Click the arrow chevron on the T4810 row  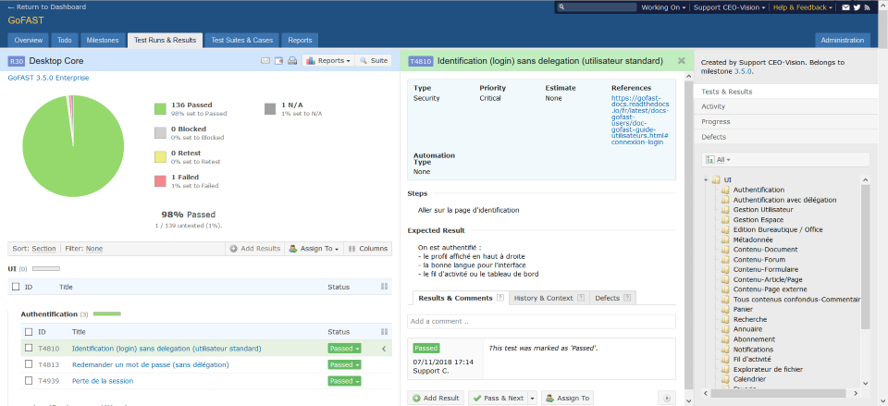pos(384,349)
